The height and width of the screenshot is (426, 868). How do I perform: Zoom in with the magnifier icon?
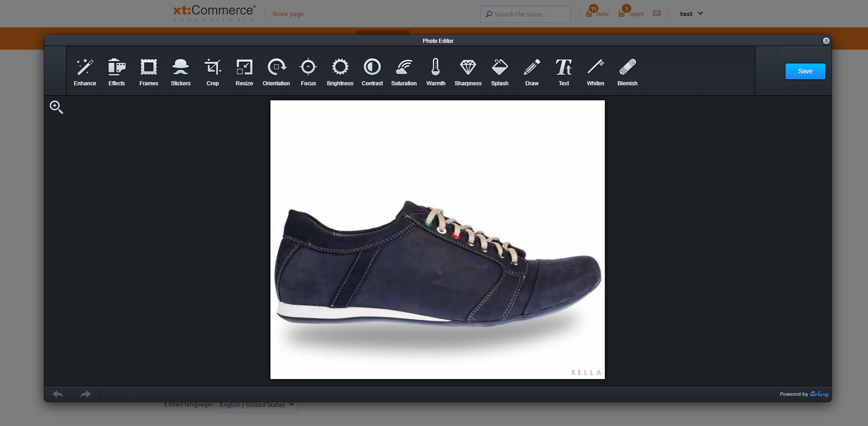pyautogui.click(x=56, y=107)
